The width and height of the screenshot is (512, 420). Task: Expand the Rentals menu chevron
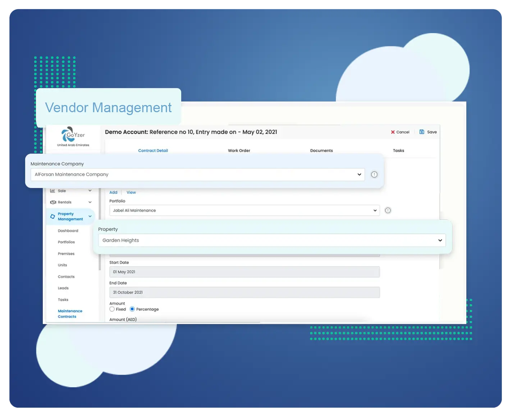coord(90,202)
